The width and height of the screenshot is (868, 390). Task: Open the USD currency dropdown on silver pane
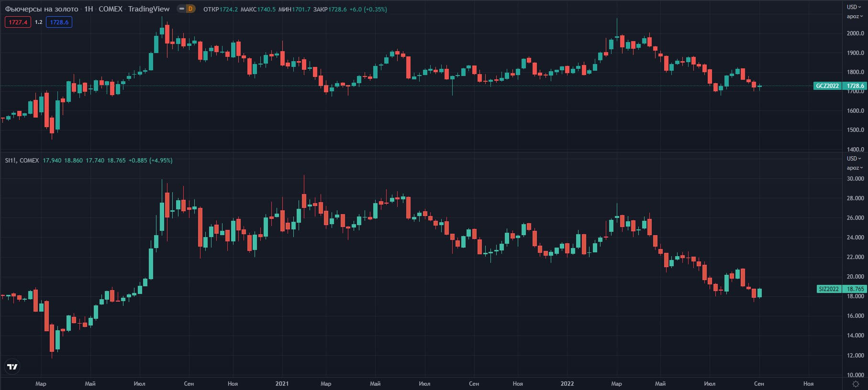click(855, 158)
